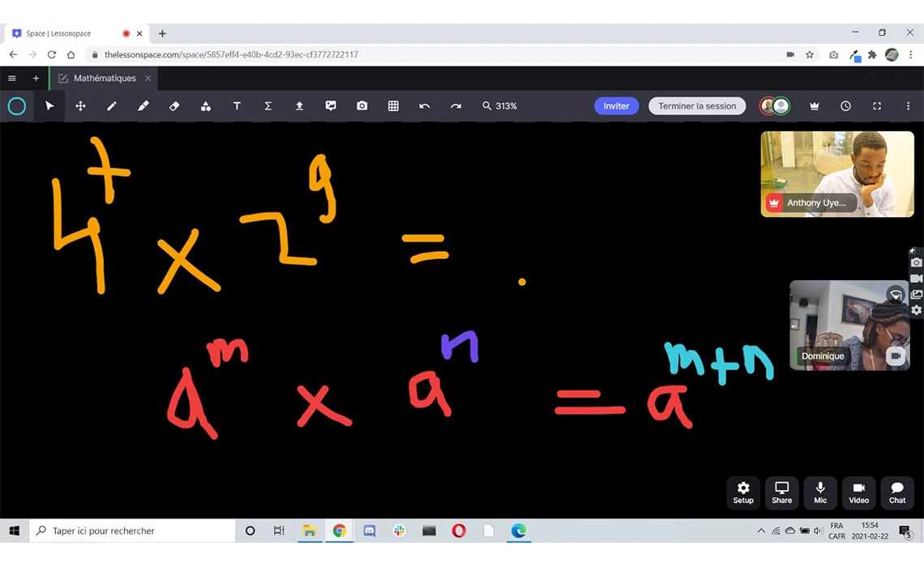924x567 pixels.
Task: Open the zoom level 313% control
Action: [x=499, y=106]
